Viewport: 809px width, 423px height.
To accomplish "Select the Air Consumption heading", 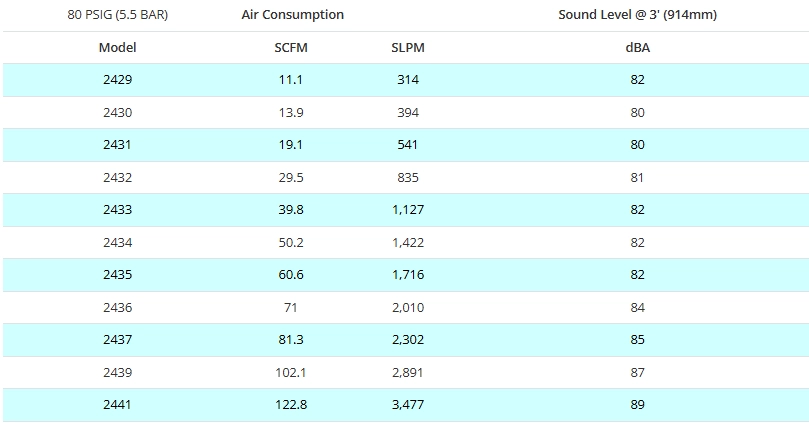I will pos(292,15).
